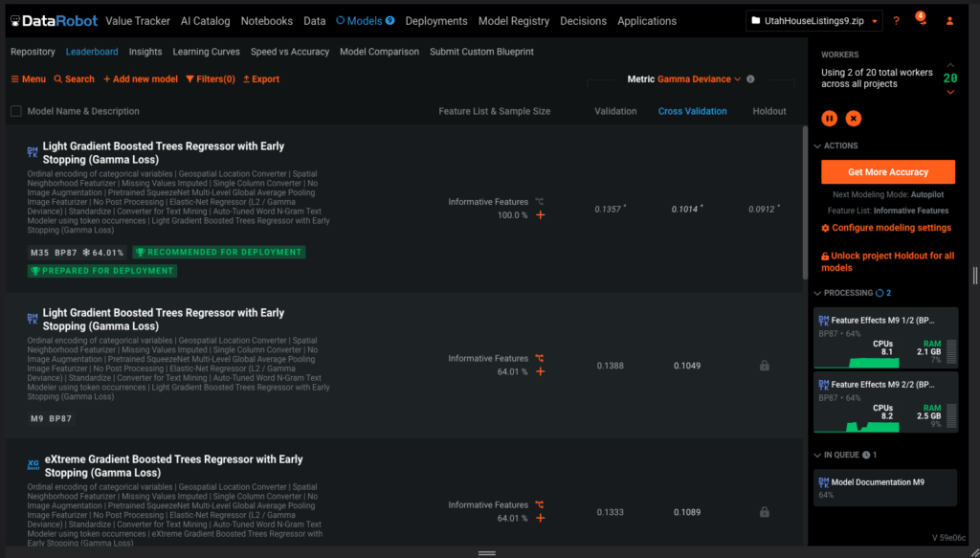980x558 pixels.
Task: Click the metric info icon
Action: [x=750, y=79]
